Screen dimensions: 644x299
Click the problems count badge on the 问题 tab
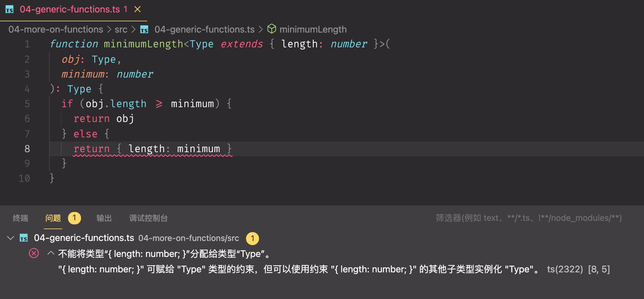point(75,218)
